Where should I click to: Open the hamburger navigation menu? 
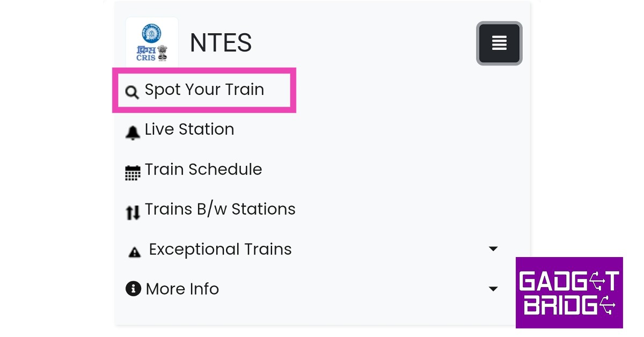click(x=499, y=43)
